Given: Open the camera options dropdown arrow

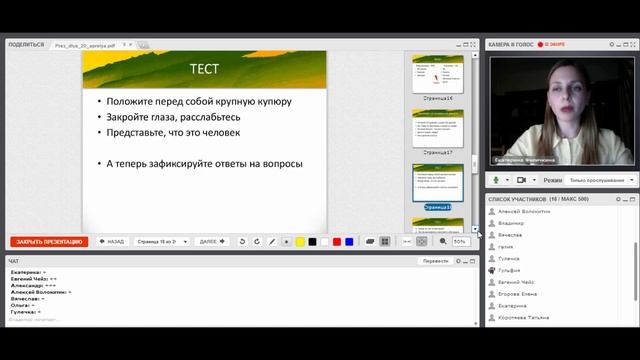Looking at the screenshot, I should click(534, 180).
